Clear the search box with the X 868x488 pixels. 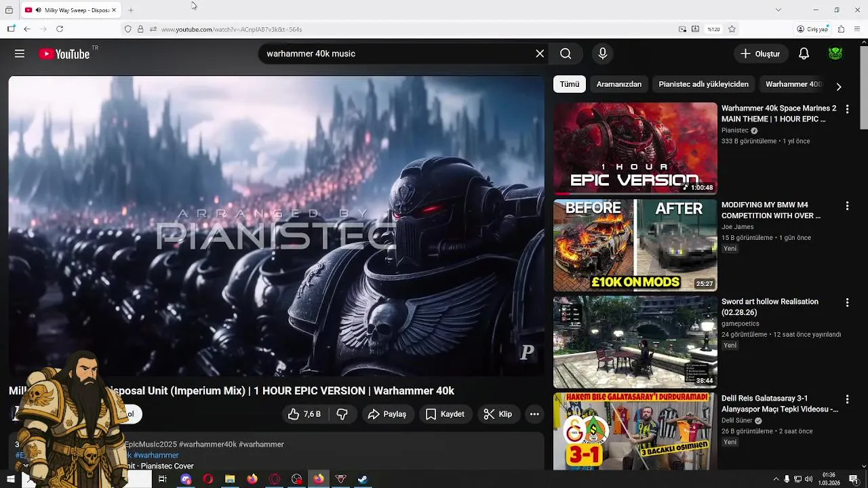pos(540,54)
